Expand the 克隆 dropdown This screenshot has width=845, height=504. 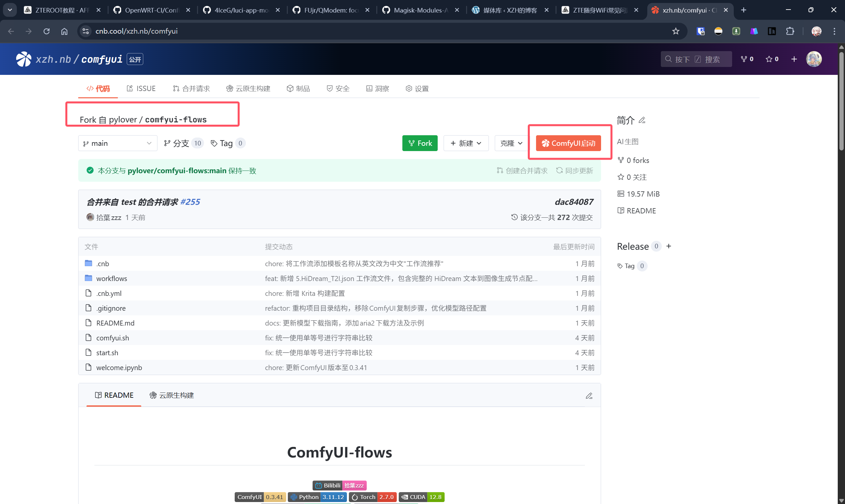pyautogui.click(x=511, y=143)
